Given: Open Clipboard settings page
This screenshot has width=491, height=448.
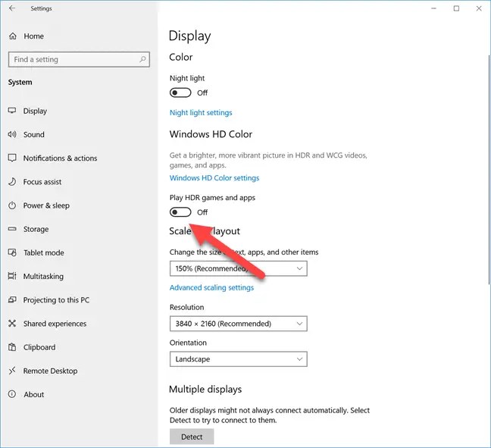Looking at the screenshot, I should tap(39, 347).
